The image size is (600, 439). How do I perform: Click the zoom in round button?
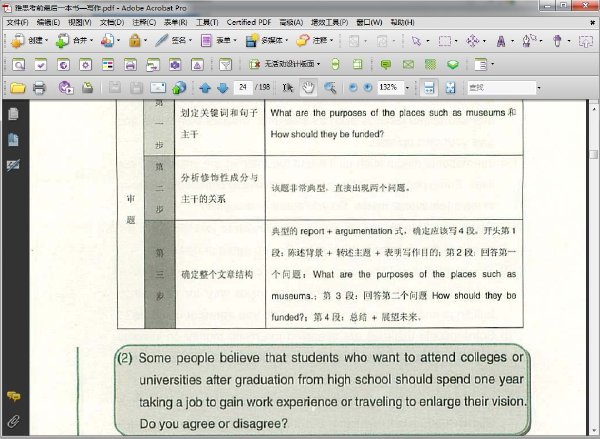tap(368, 88)
